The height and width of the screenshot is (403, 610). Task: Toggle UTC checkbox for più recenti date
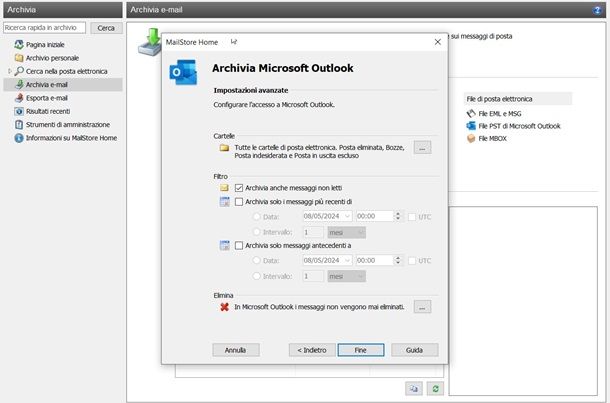click(x=412, y=217)
